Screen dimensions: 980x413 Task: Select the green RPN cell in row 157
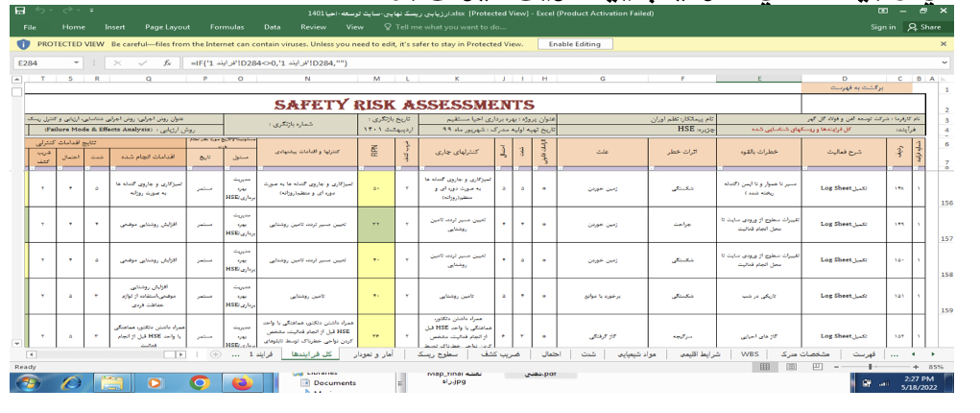(x=376, y=224)
